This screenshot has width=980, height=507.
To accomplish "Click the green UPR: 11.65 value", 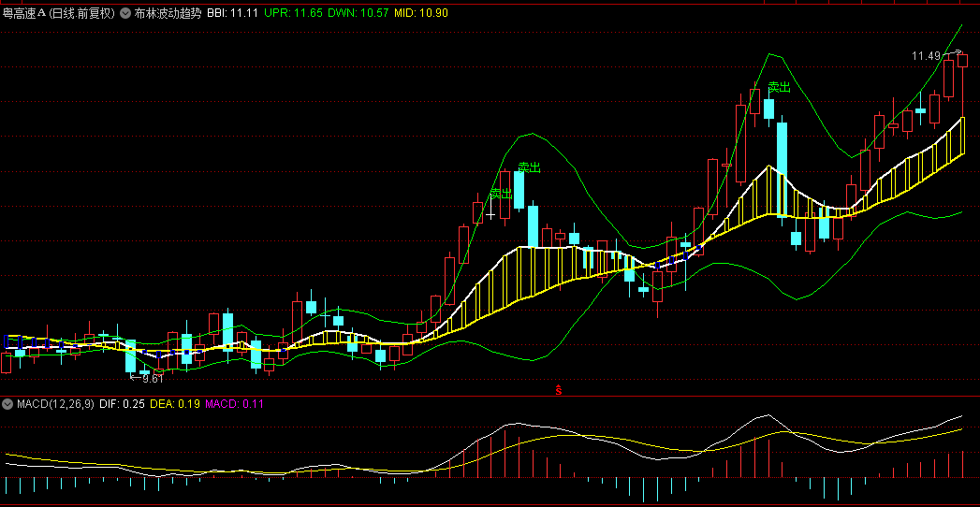I will (294, 13).
